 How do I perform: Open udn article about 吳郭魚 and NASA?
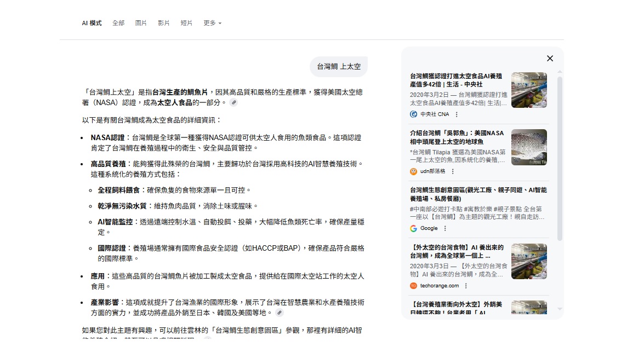(x=456, y=137)
